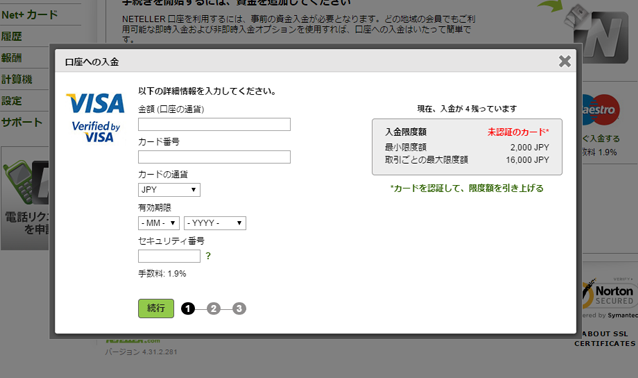638x378 pixels.
Task: Open 計算機 in sidebar menu
Action: point(17,79)
